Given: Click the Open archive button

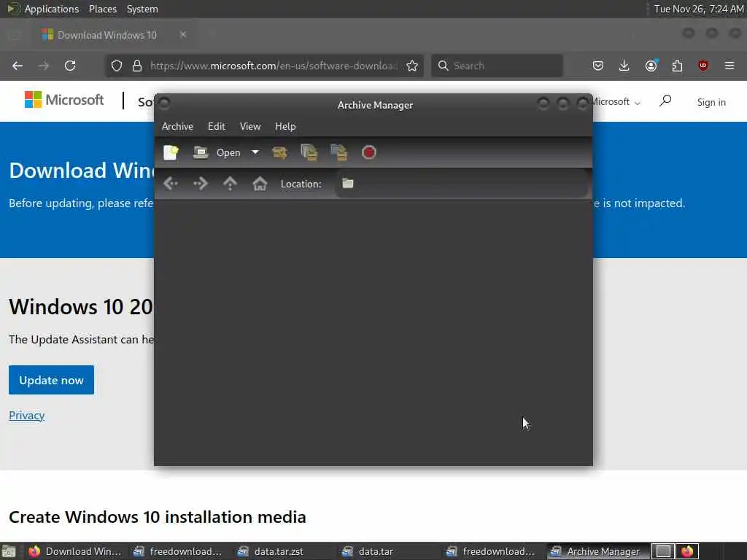Looking at the screenshot, I should coord(217,152).
